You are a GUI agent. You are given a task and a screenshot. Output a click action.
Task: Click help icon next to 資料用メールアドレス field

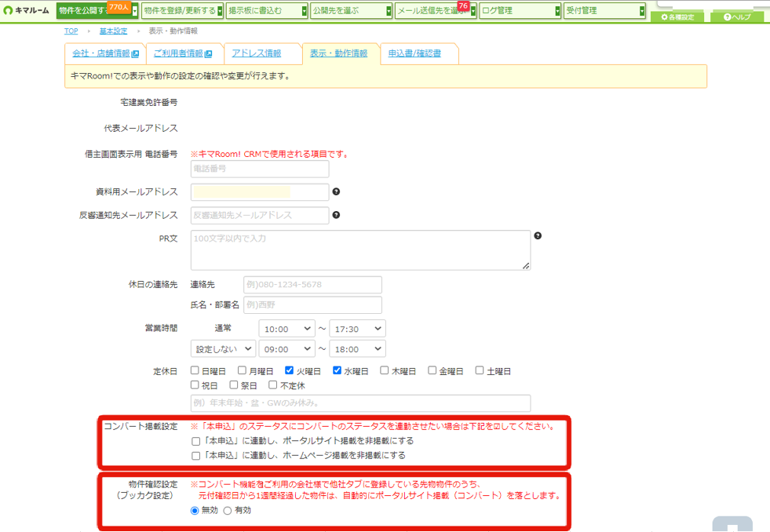(x=336, y=191)
